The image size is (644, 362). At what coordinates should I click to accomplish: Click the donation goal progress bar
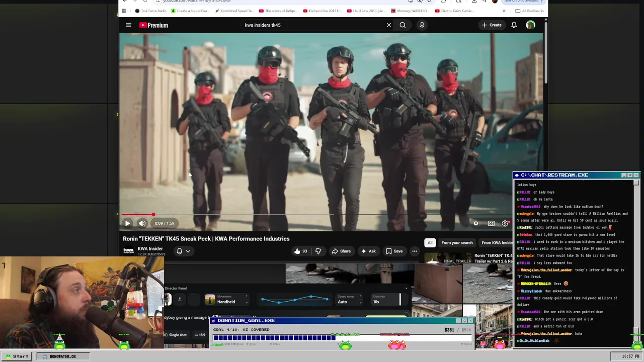(x=342, y=338)
